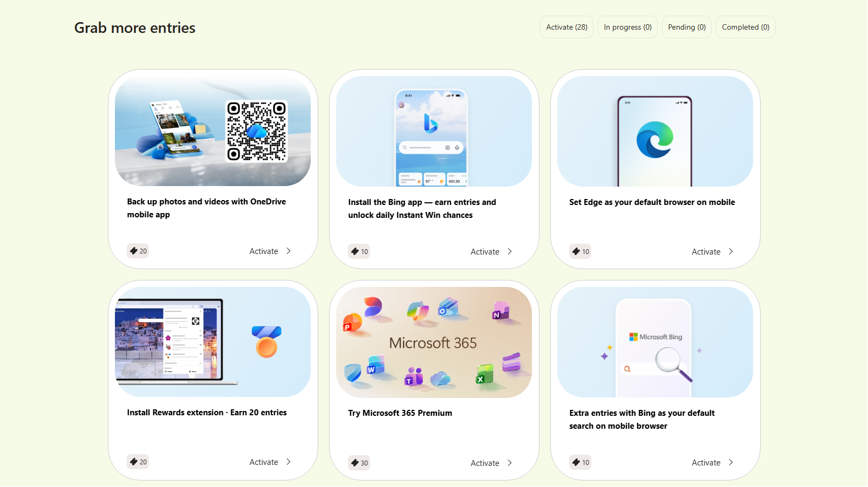Click the Bing logo on phone image
The width and height of the screenshot is (868, 487).
(x=430, y=124)
